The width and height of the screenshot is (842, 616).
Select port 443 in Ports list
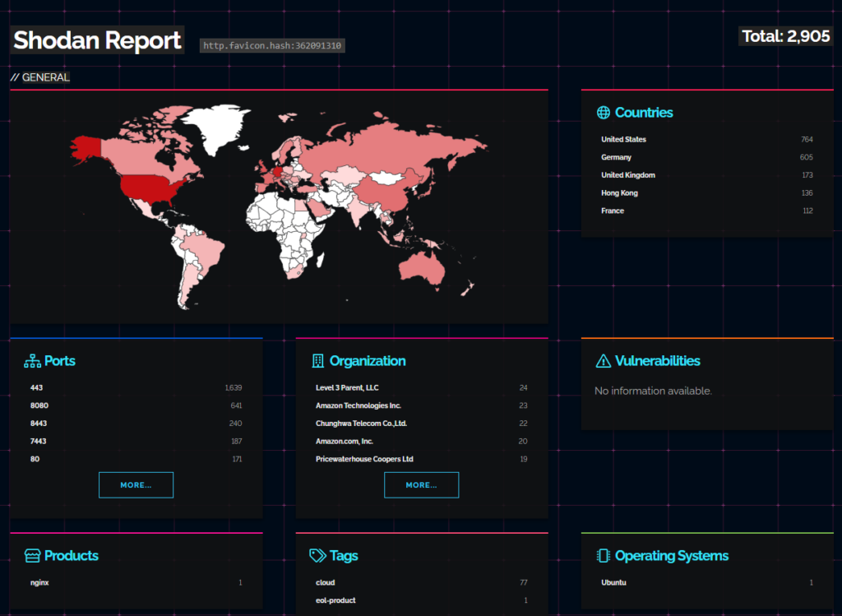[x=36, y=387]
